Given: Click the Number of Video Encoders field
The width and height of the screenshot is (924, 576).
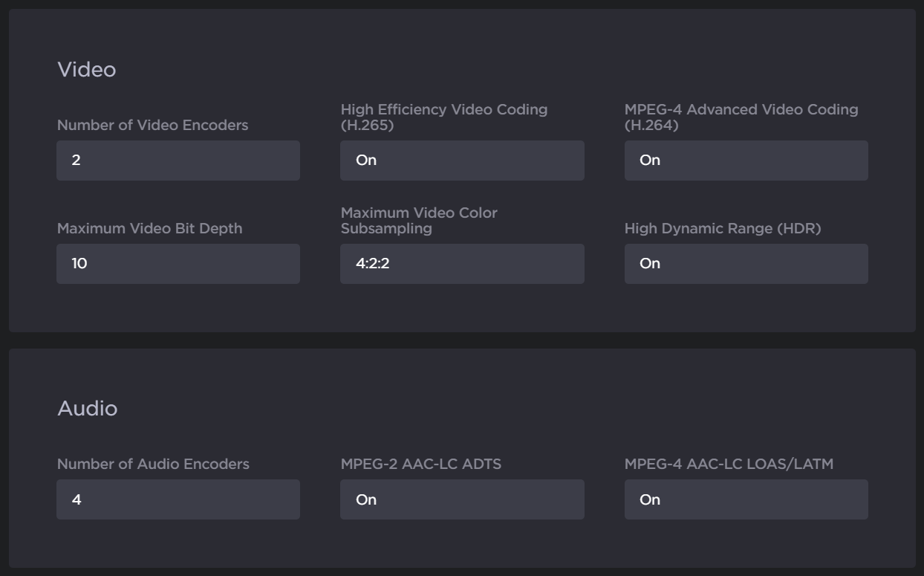Looking at the screenshot, I should click(x=178, y=161).
